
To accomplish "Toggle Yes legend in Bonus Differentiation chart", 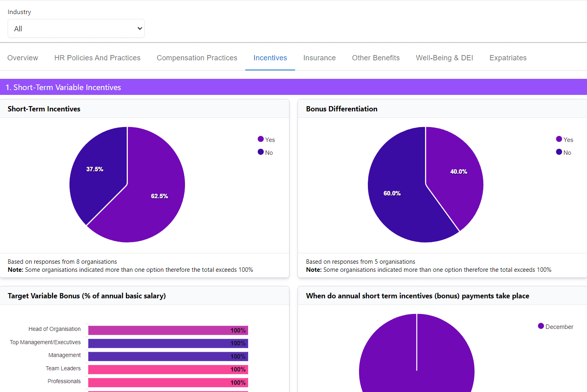I will point(564,140).
